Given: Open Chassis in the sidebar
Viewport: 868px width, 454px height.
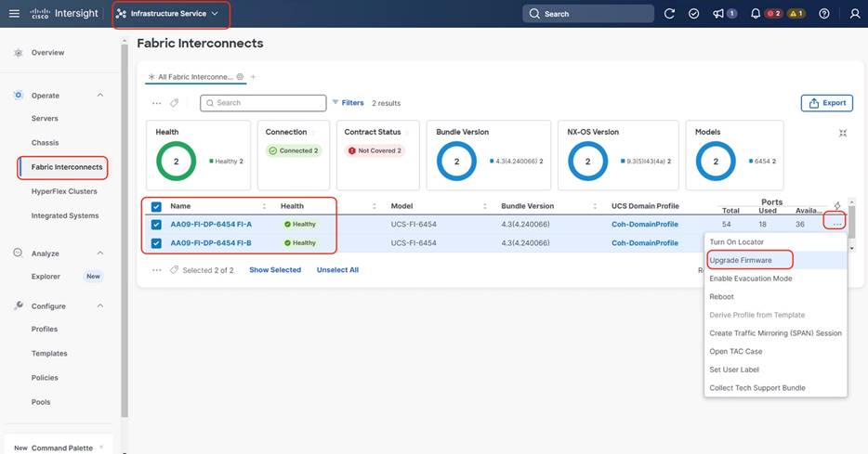Looking at the screenshot, I should pos(45,143).
